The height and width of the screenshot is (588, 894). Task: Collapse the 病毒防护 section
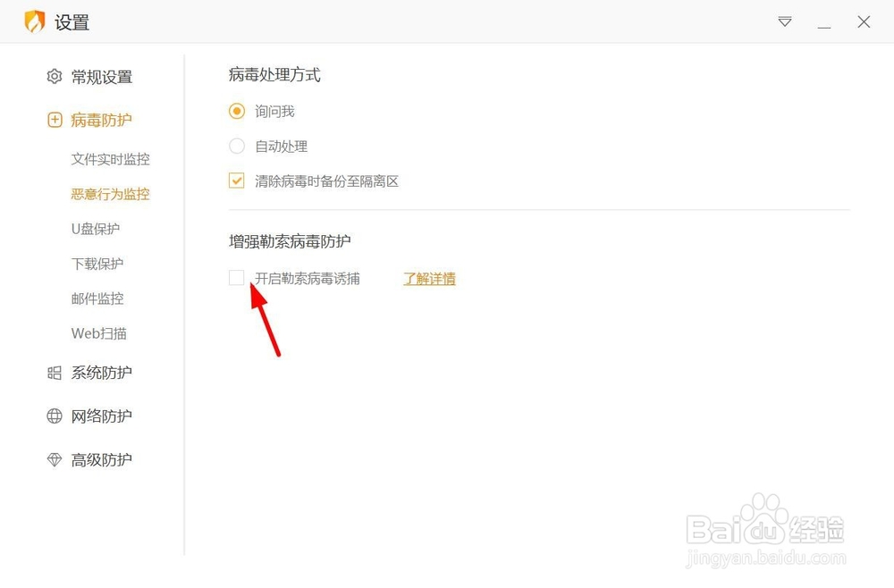click(101, 121)
